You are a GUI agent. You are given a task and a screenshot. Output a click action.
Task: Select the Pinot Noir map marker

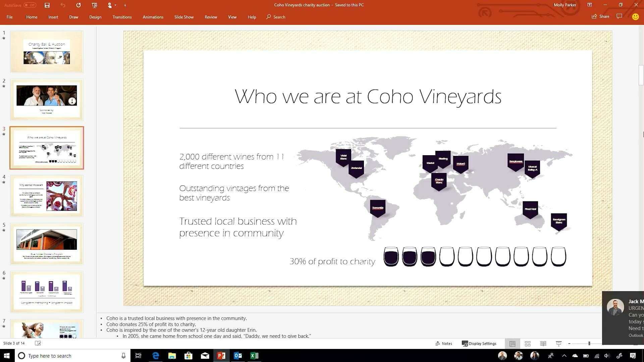pyautogui.click(x=530, y=209)
